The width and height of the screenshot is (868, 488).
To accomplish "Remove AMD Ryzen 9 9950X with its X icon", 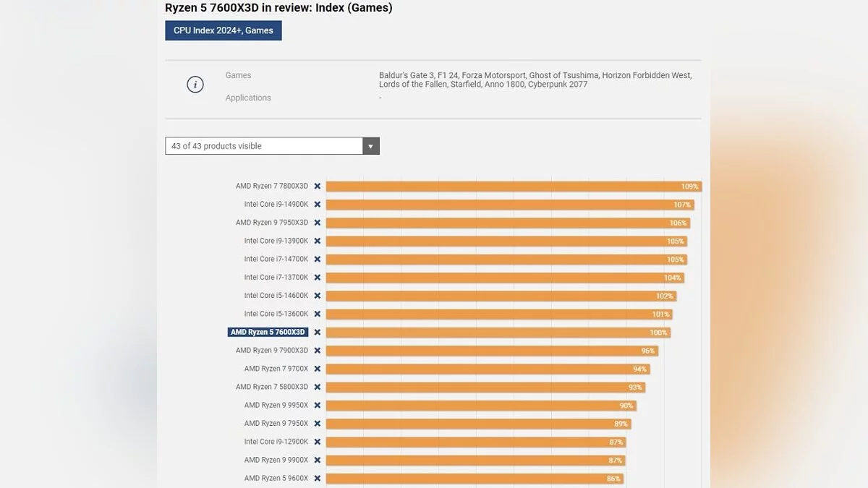I will 317,406.
